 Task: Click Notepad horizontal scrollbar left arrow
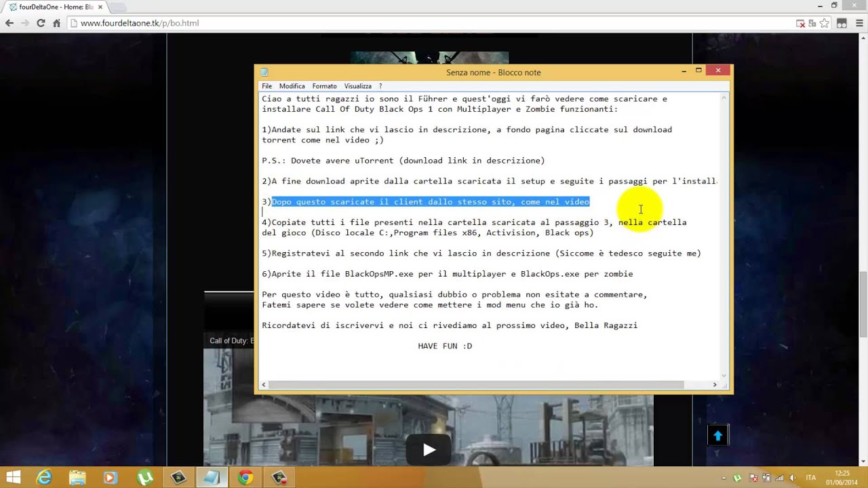click(x=265, y=385)
